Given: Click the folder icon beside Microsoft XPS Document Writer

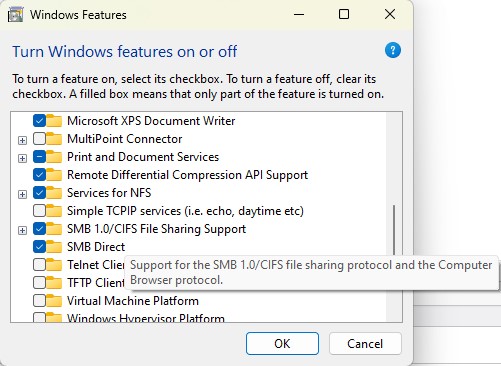Looking at the screenshot, I should coord(54,121).
